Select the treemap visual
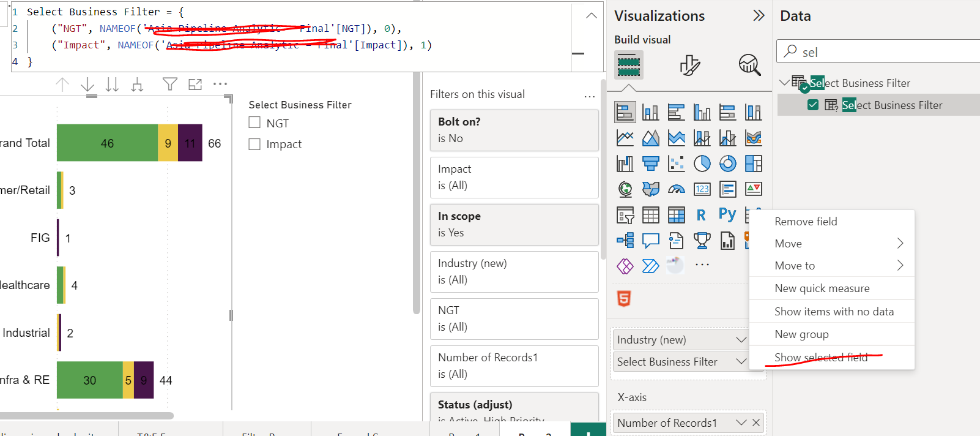The width and height of the screenshot is (980, 436). [754, 163]
